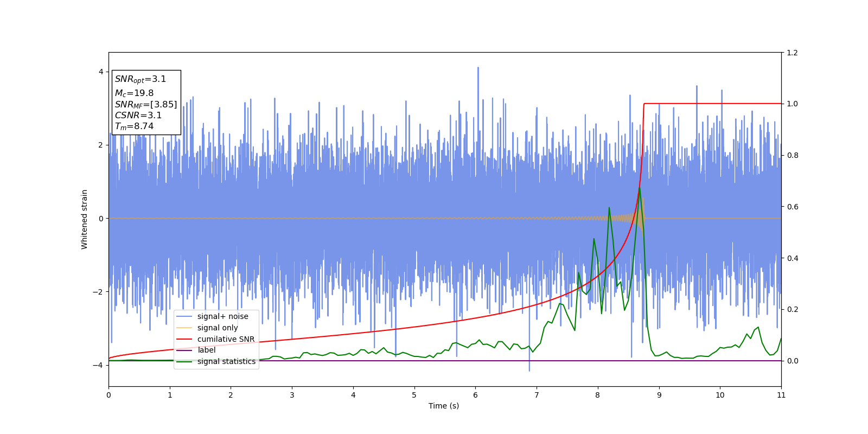Click the x-axis tick label 11
Viewport: 868px width, 434px height.
coord(781,395)
